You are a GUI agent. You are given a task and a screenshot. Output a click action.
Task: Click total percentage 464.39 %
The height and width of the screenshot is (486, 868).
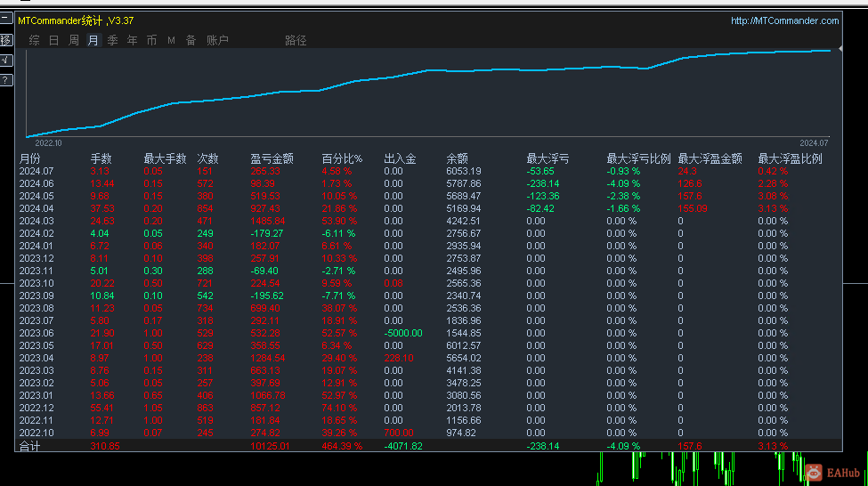[x=342, y=446]
